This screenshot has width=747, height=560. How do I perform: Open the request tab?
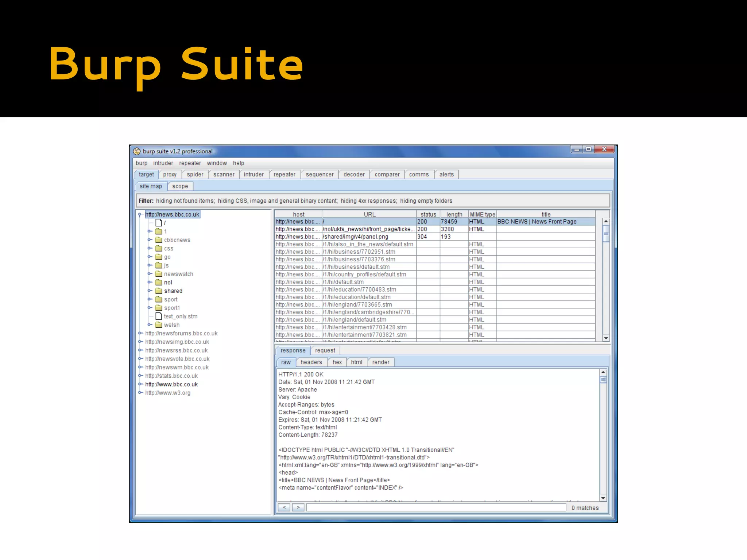pos(325,350)
